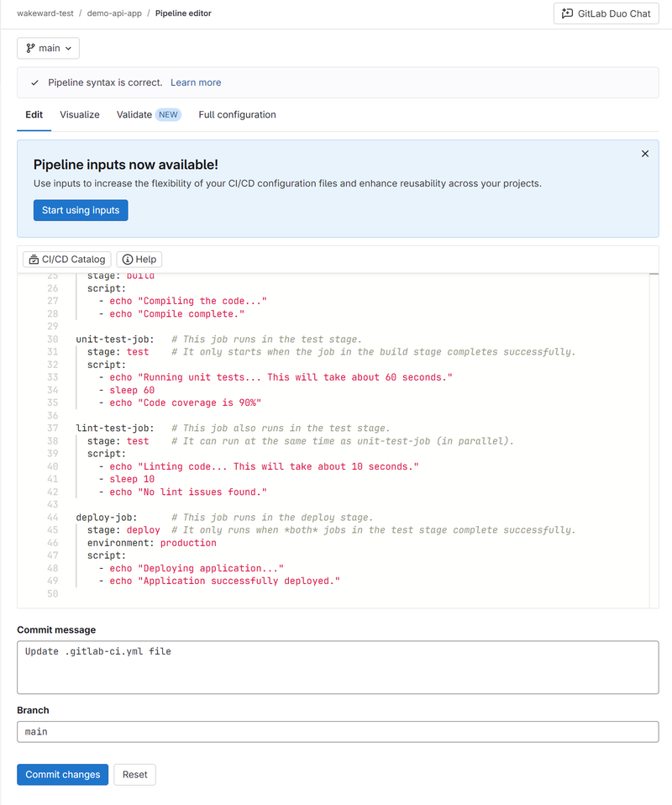This screenshot has height=805, width=672.
Task: Click the branch icon in branch selector
Action: [x=31, y=49]
